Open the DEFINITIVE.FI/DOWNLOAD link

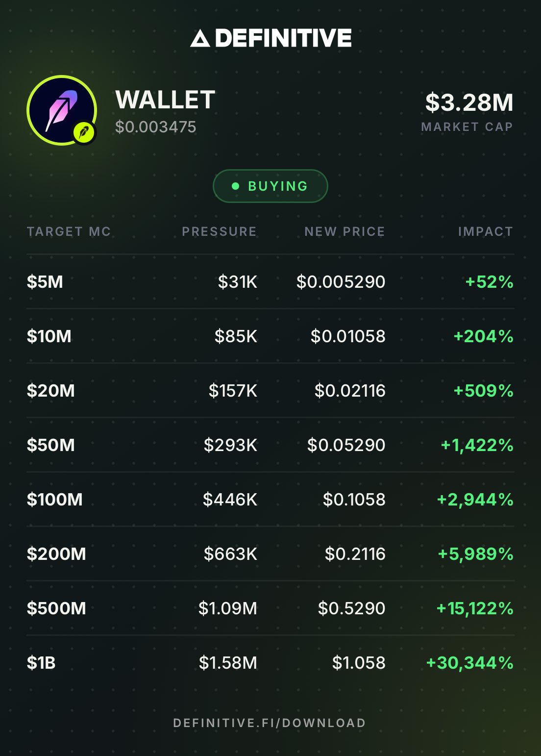pos(270,723)
